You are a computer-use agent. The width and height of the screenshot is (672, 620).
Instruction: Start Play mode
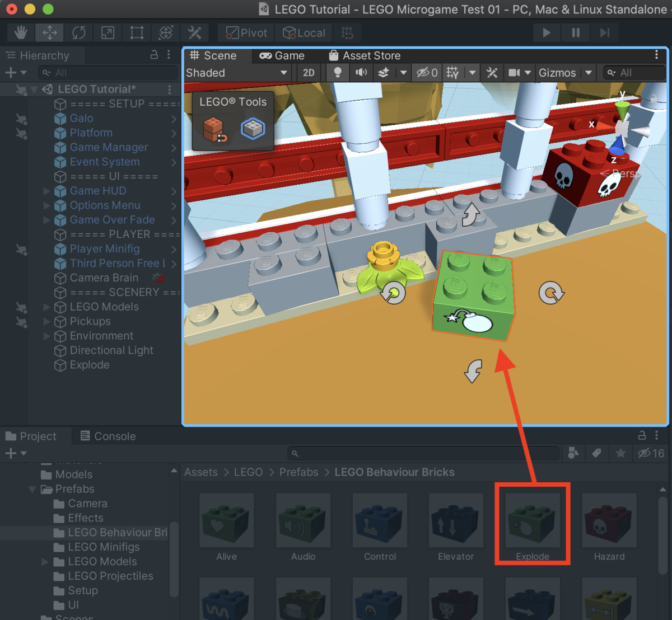pyautogui.click(x=547, y=33)
